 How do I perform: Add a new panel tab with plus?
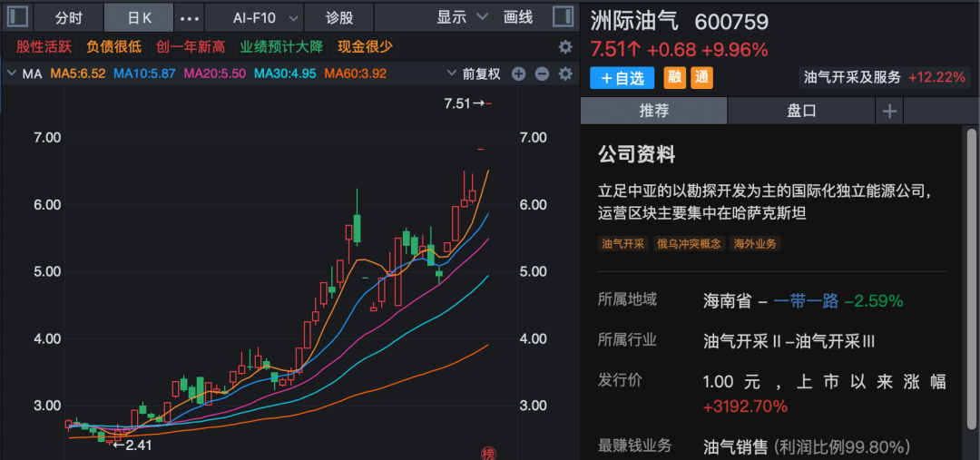[889, 111]
